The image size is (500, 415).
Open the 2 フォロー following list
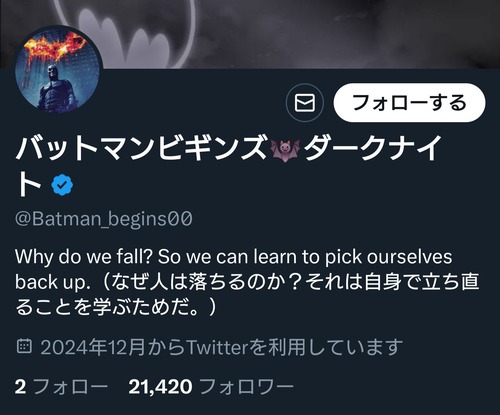click(x=61, y=387)
